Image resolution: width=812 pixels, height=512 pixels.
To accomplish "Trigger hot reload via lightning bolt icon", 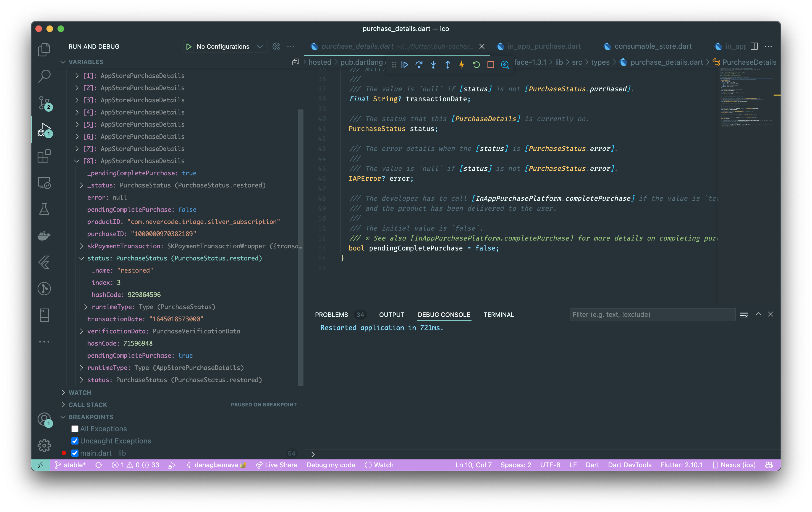I will [462, 65].
